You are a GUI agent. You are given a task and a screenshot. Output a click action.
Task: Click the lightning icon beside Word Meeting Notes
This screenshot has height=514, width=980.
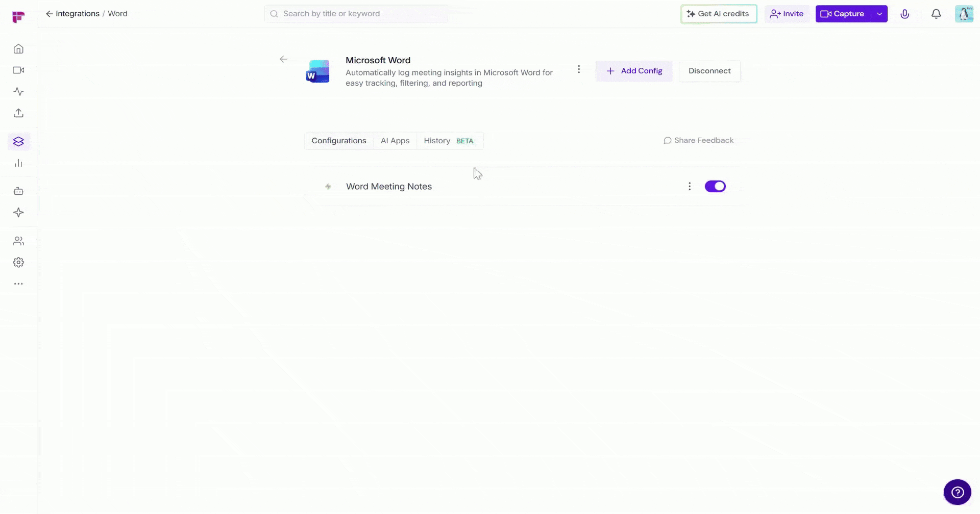pyautogui.click(x=328, y=187)
